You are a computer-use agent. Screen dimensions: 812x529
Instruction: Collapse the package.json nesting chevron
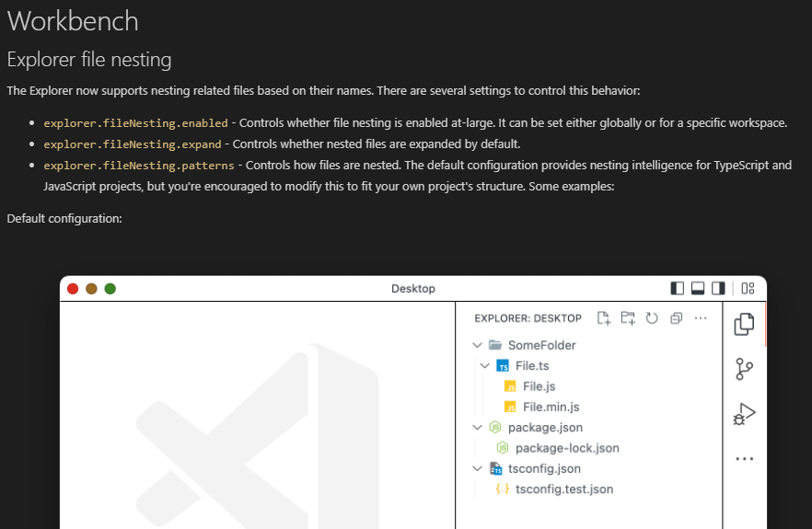pos(478,428)
